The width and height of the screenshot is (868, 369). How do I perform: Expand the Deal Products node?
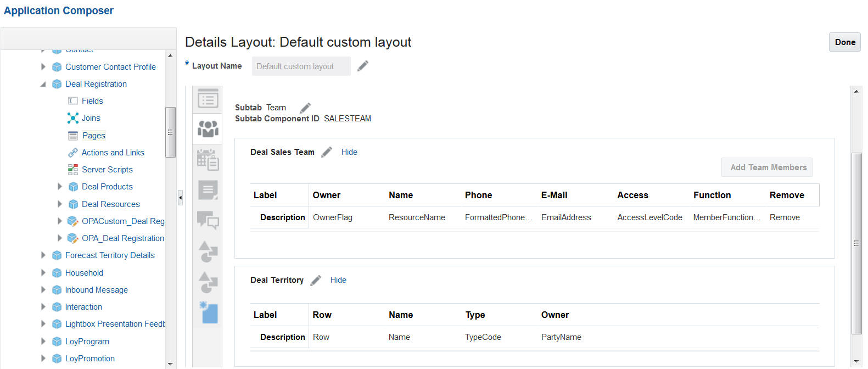[59, 187]
